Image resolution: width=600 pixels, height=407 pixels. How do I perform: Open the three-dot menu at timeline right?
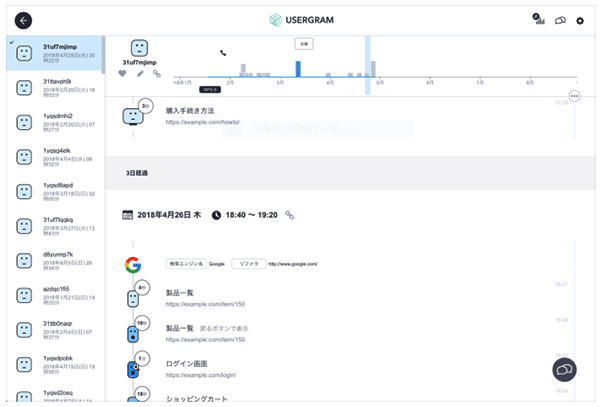[574, 96]
